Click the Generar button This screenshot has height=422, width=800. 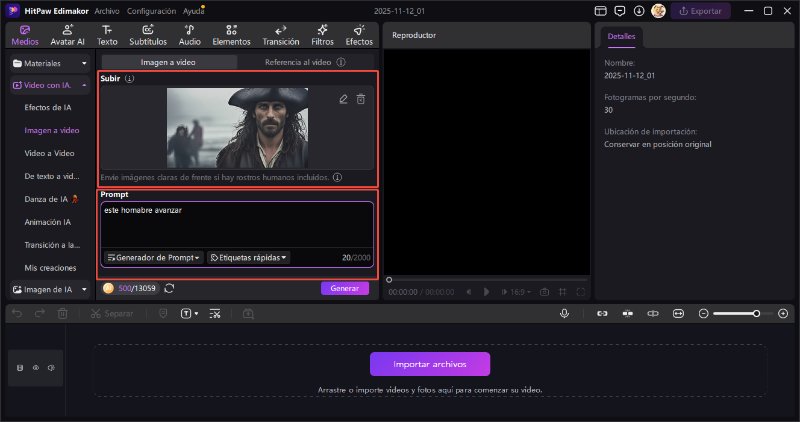click(345, 288)
